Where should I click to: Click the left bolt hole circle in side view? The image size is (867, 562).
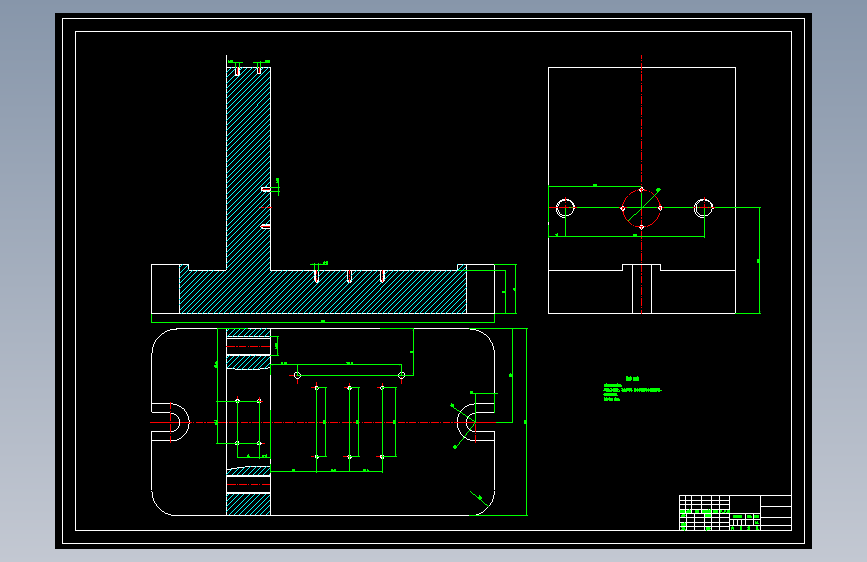pyautogui.click(x=565, y=208)
